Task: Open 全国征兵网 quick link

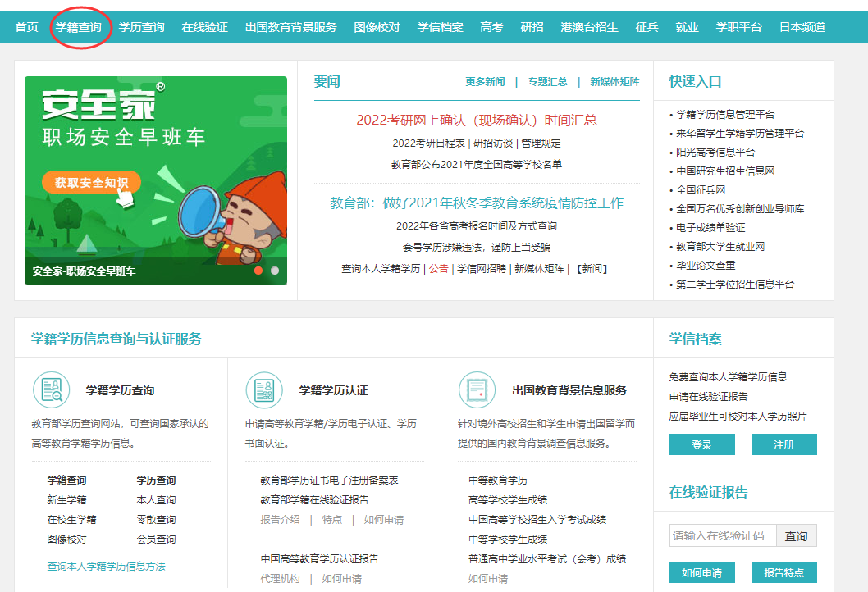Action: 701,189
